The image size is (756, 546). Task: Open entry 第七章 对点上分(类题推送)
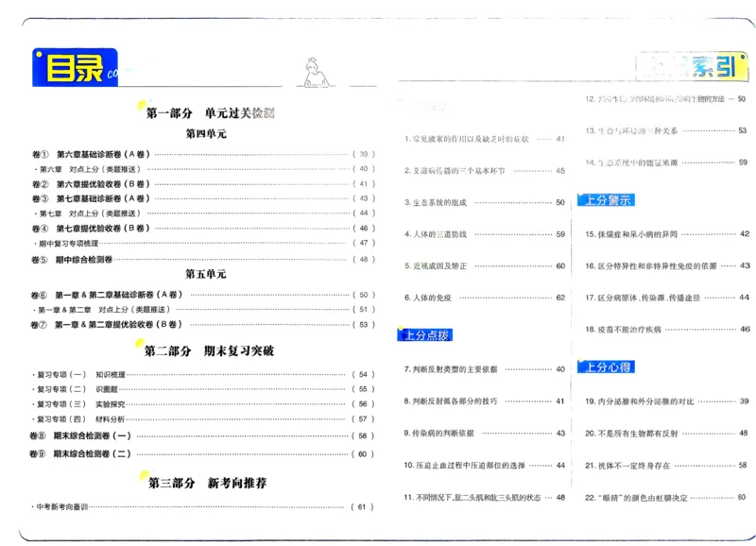203,213
